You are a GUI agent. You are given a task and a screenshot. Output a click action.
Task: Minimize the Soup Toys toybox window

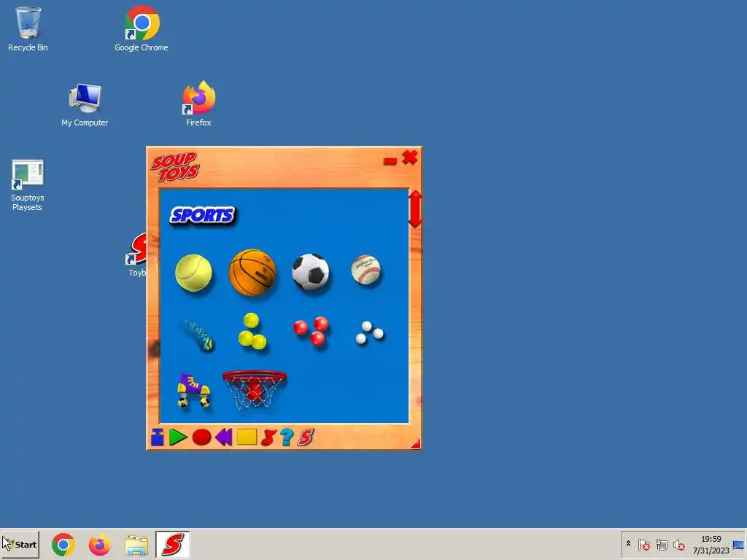click(x=390, y=161)
